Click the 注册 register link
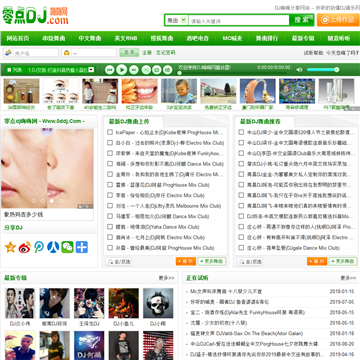 147,53
